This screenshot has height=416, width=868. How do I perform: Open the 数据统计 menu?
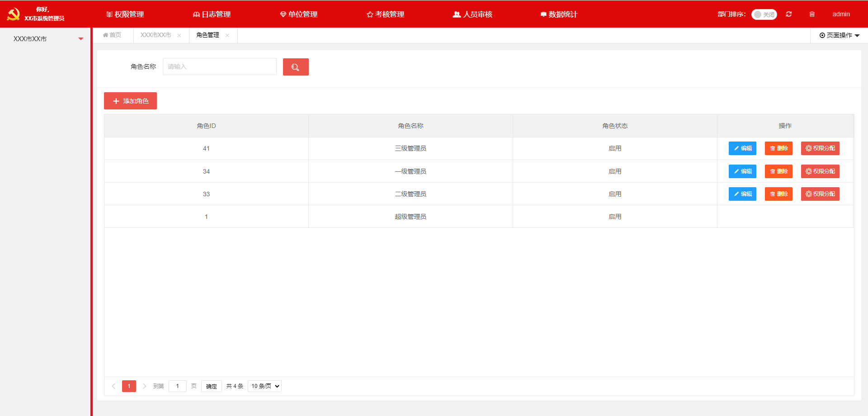click(559, 14)
